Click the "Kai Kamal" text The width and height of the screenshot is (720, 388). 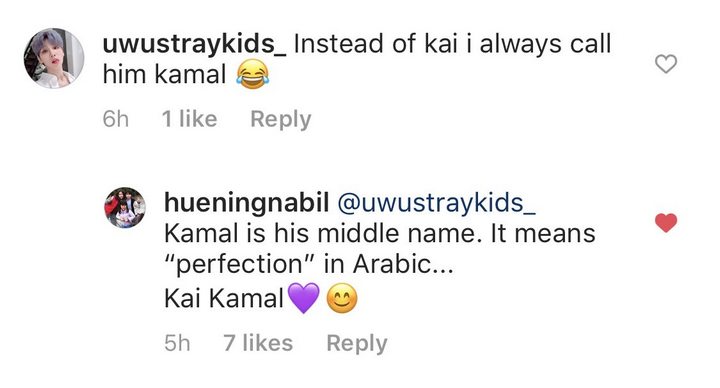click(x=224, y=299)
